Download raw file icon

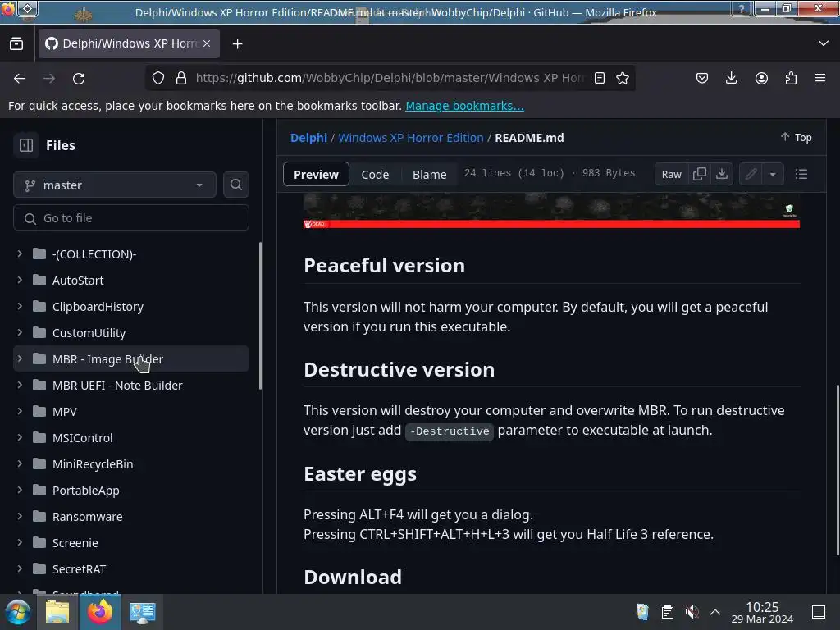pos(722,174)
